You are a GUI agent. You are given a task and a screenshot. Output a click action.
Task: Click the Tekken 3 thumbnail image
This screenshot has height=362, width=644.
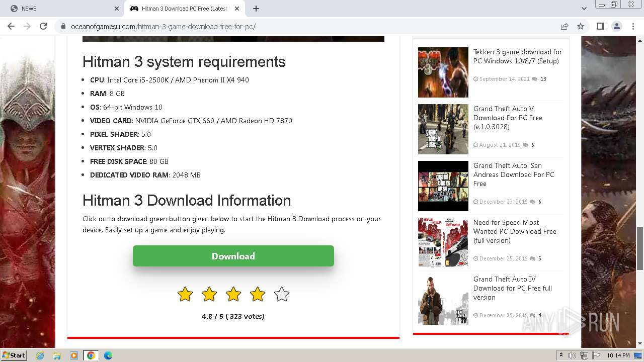pos(443,72)
